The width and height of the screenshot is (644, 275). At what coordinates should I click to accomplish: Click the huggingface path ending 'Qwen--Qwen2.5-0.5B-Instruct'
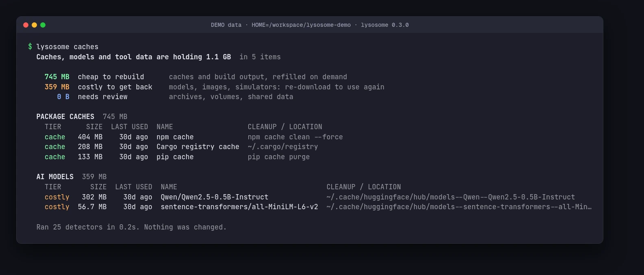tap(451, 197)
